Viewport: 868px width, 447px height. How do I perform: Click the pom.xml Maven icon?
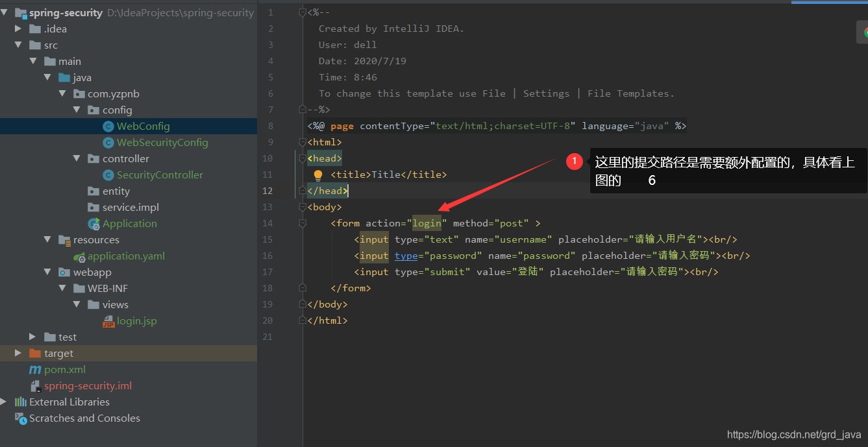tap(35, 370)
